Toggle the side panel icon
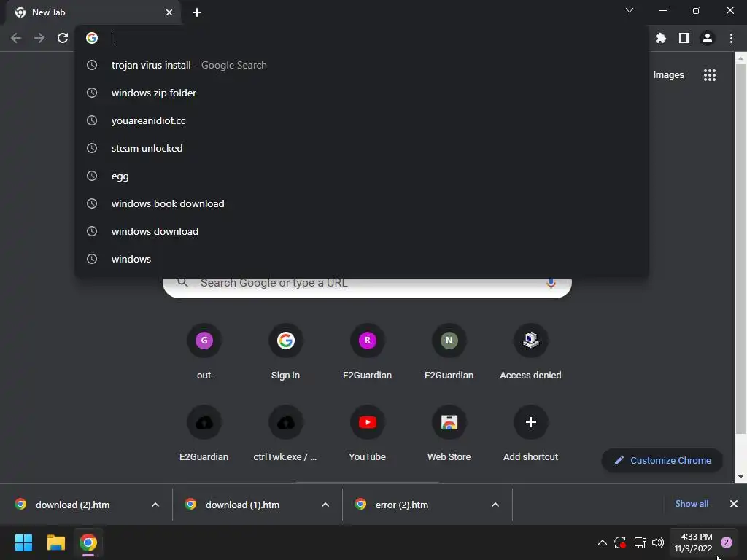This screenshot has width=747, height=560. [x=684, y=38]
